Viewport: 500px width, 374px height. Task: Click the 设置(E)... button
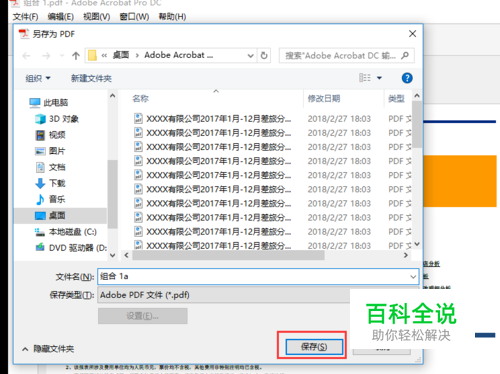pyautogui.click(x=143, y=316)
